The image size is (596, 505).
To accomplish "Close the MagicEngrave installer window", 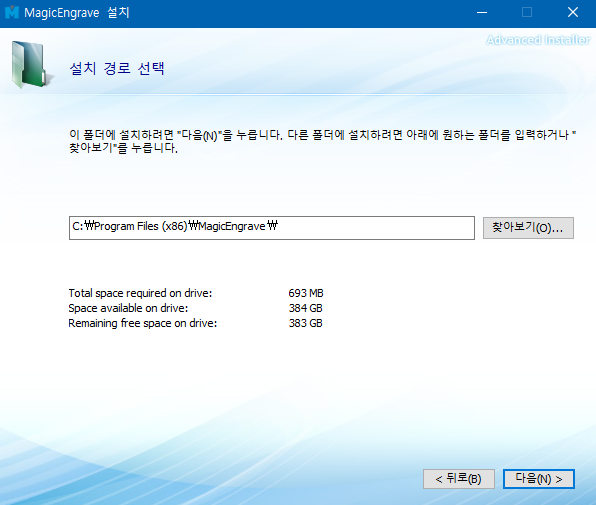I will point(573,13).
